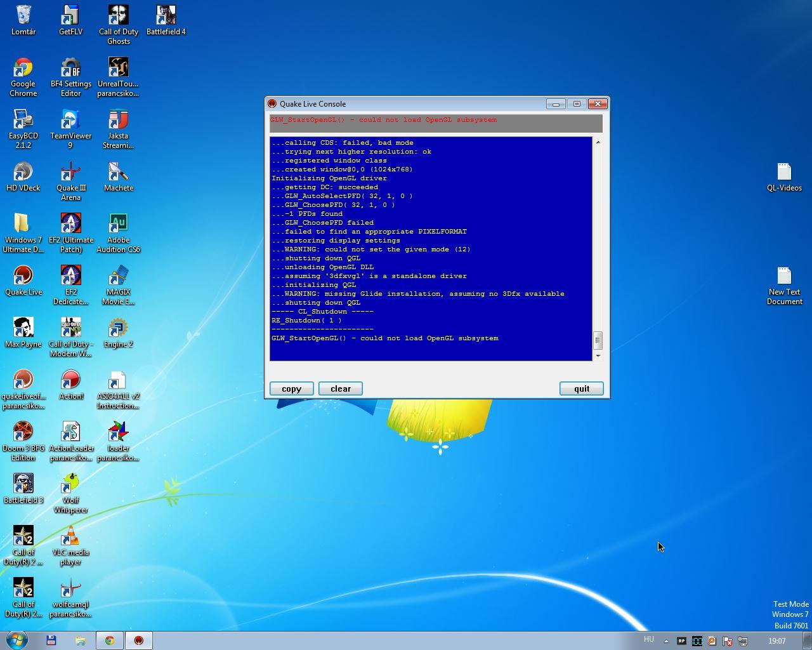The image size is (812, 650).
Task: Click the quit button in Quake Live Console
Action: pyautogui.click(x=581, y=388)
